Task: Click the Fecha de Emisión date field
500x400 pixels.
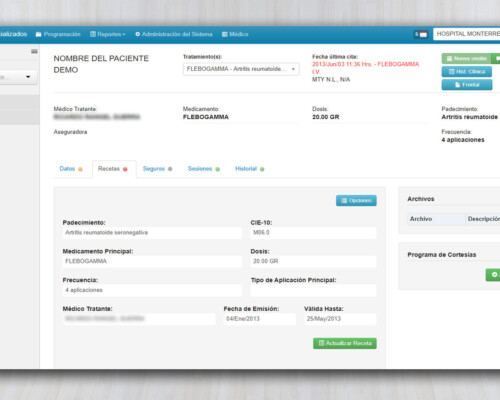Action: 260,319
